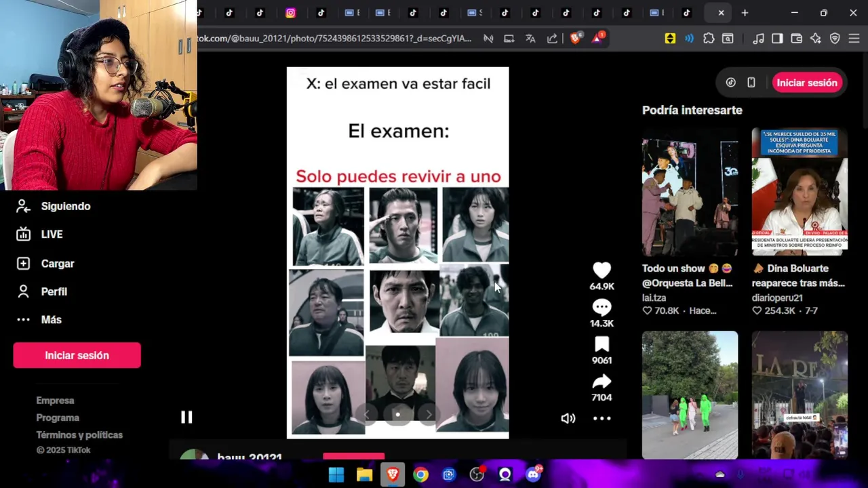Screen dimensions: 868x488
Task: Open File Explorer from taskbar
Action: 364,474
